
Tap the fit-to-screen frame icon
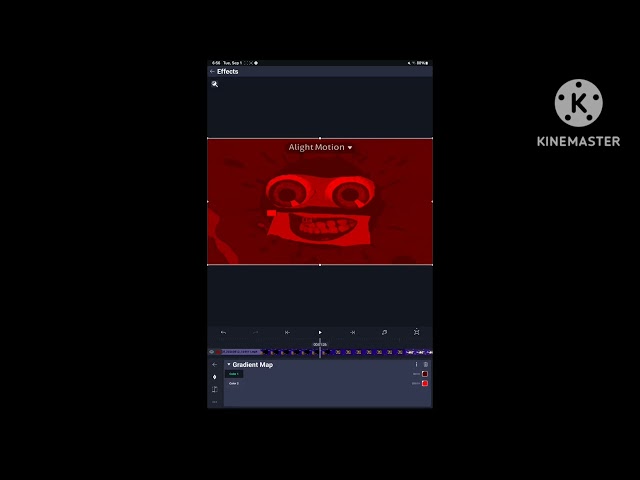click(416, 332)
